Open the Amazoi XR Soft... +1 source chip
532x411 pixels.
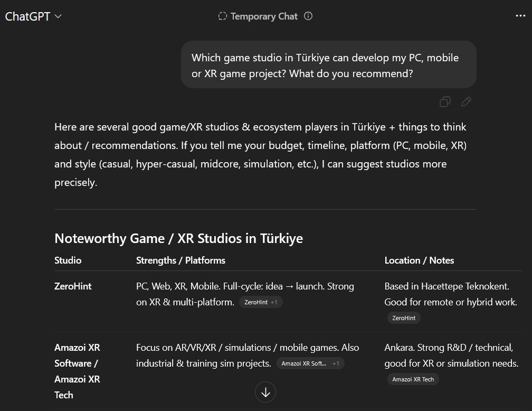click(x=310, y=363)
